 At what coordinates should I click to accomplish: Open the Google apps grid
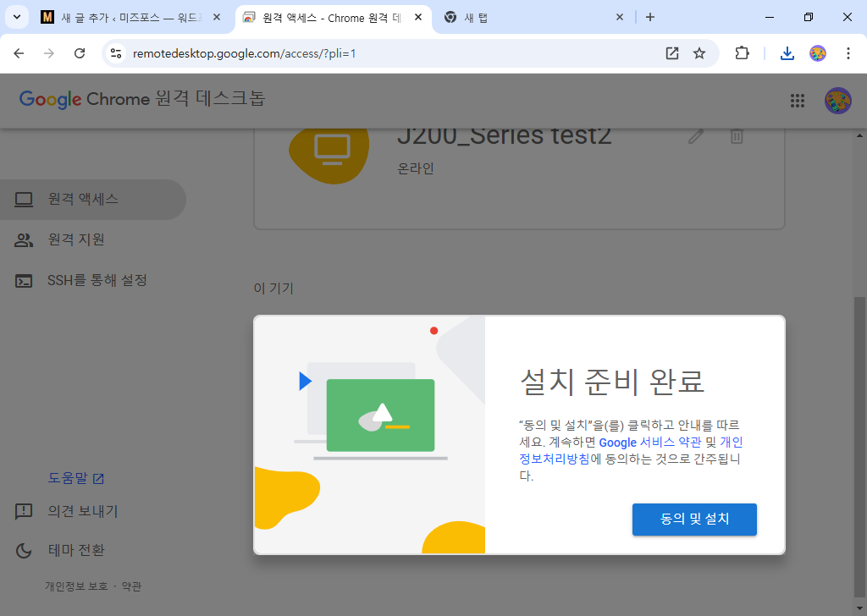798,101
